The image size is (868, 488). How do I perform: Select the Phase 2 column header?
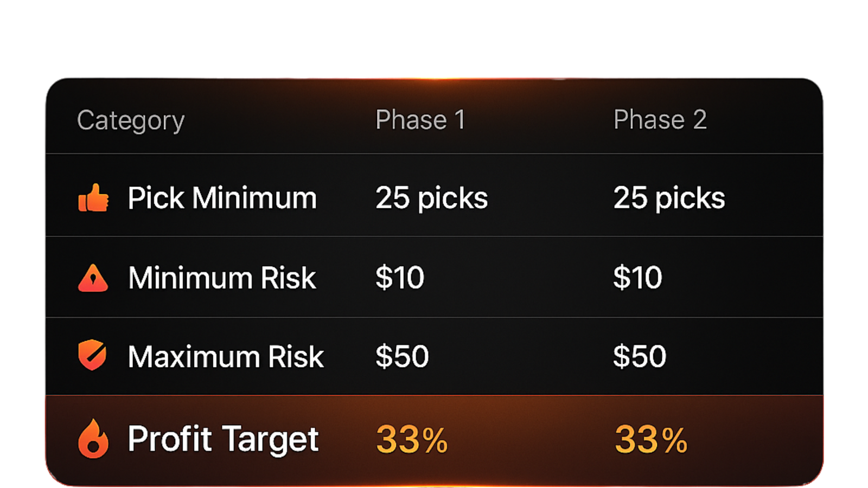[x=660, y=120]
